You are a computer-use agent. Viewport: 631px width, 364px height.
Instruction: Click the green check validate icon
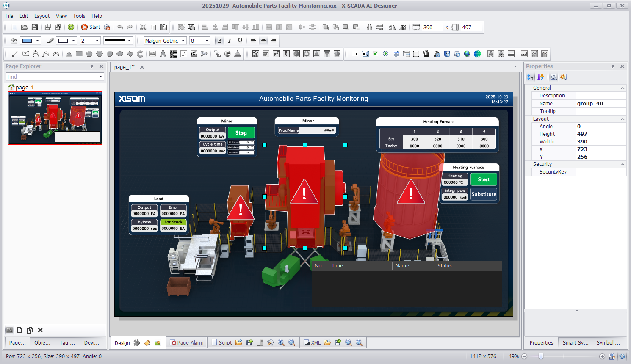coord(71,27)
